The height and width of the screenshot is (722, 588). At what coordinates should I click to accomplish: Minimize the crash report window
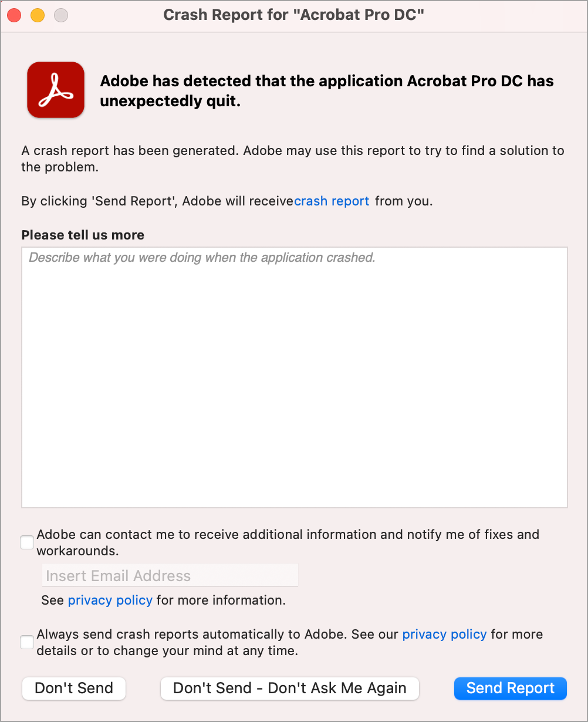pyautogui.click(x=37, y=15)
